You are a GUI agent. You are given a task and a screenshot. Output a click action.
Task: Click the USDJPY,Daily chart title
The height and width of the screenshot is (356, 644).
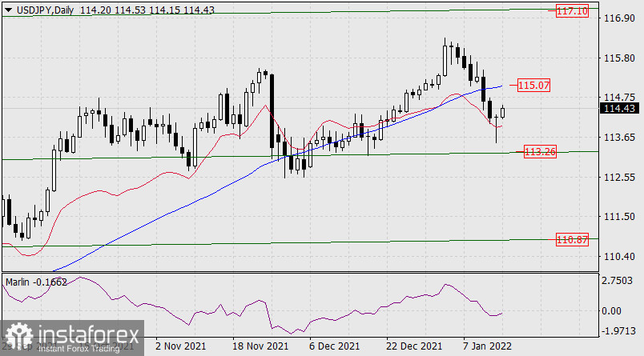click(45, 10)
